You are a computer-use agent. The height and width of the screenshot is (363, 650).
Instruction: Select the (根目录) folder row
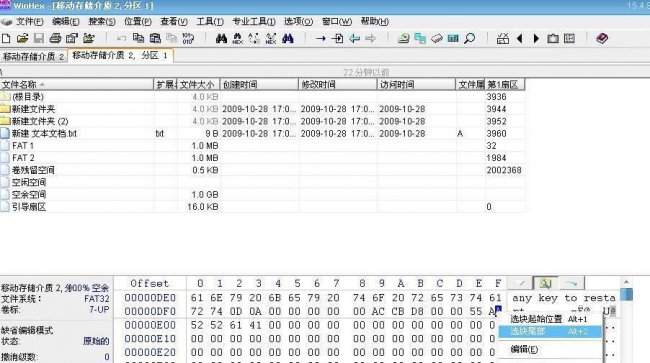(x=262, y=97)
